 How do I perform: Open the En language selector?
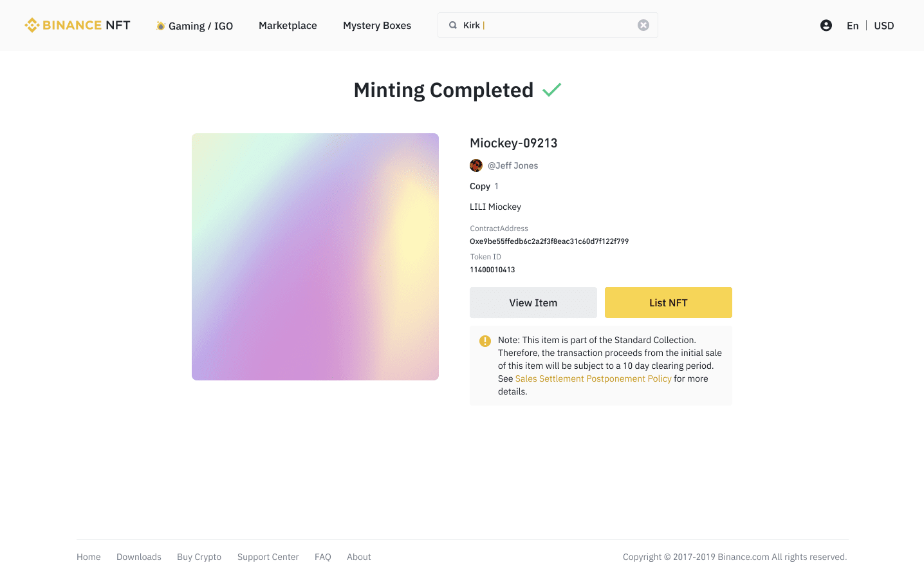[853, 26]
